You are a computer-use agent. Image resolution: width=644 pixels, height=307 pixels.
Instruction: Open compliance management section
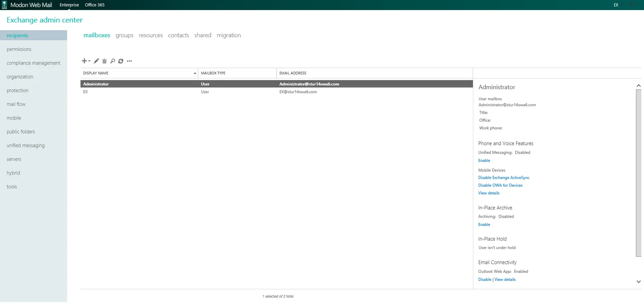33,63
